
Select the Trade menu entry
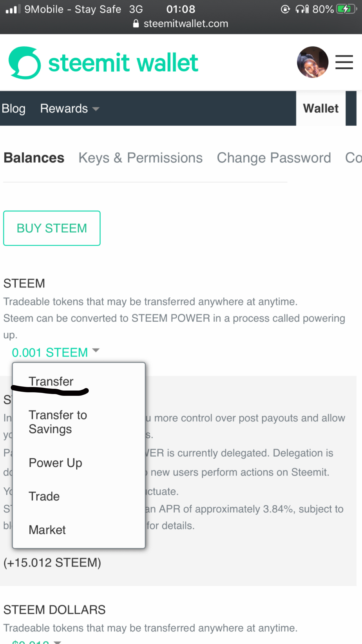[44, 496]
